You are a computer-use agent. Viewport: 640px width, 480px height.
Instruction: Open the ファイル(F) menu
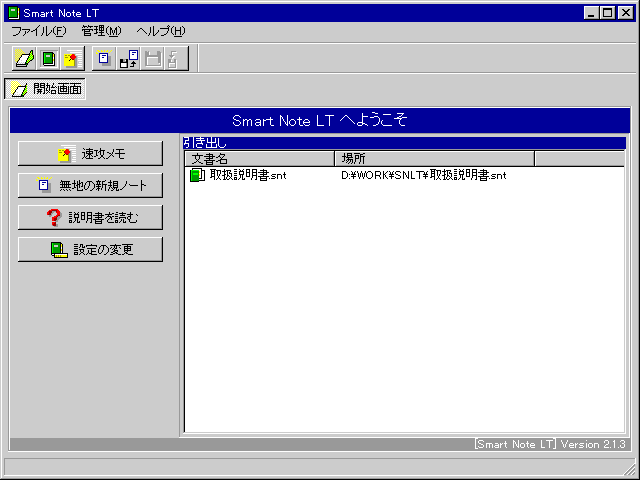tap(38, 31)
